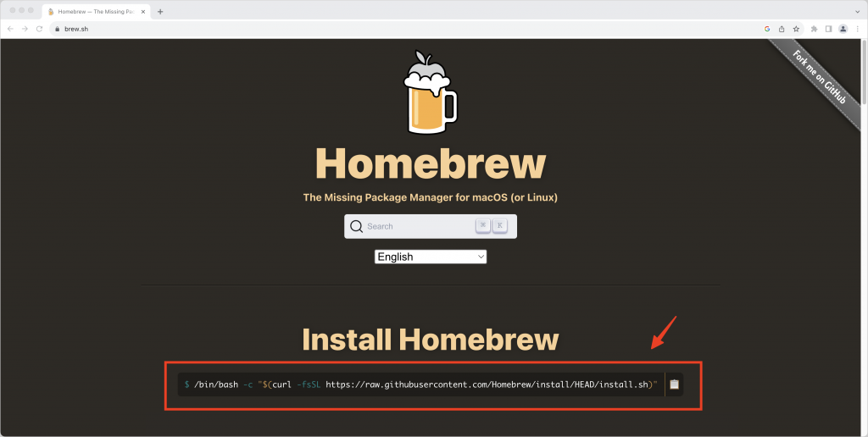Open the Chrome profile avatar
Screen dimensions: 868x437
843,29
